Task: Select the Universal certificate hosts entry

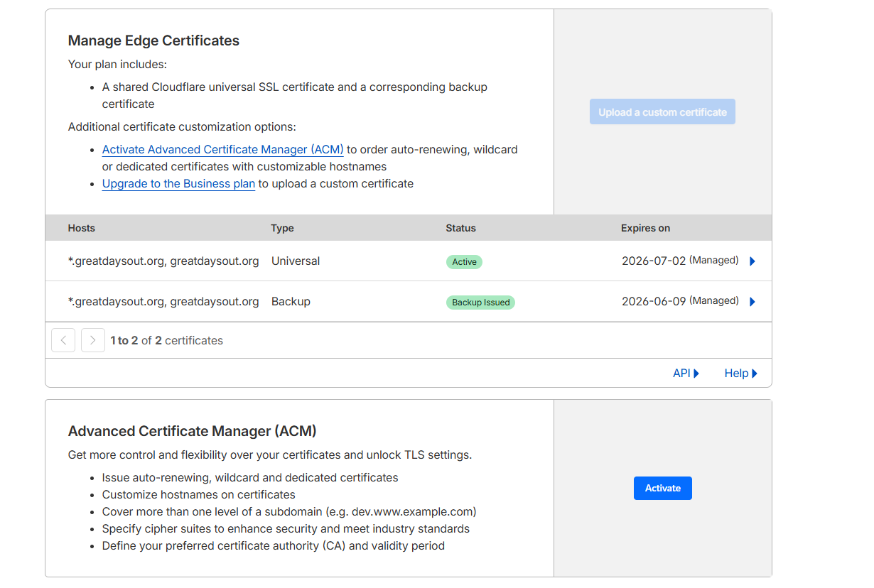Action: (x=163, y=261)
